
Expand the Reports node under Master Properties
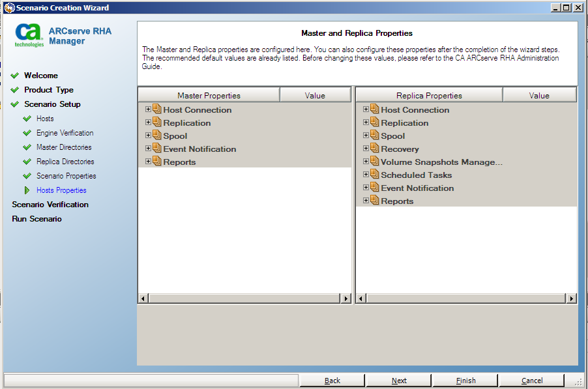click(147, 162)
